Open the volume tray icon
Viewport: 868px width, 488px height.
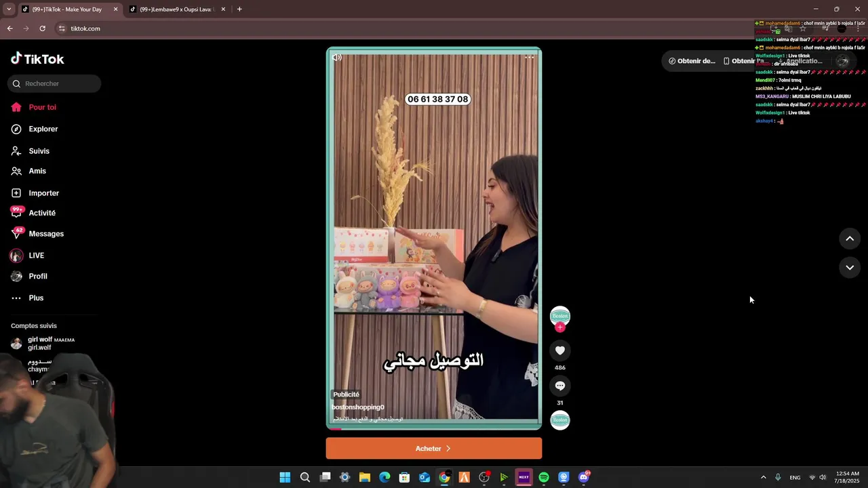point(823,477)
